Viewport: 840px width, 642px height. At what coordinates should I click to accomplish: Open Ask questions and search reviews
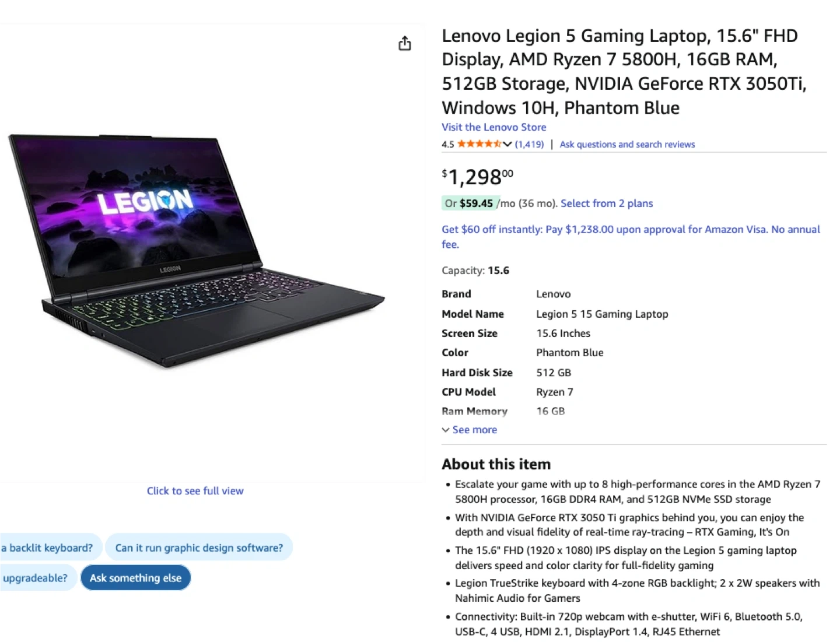click(627, 144)
